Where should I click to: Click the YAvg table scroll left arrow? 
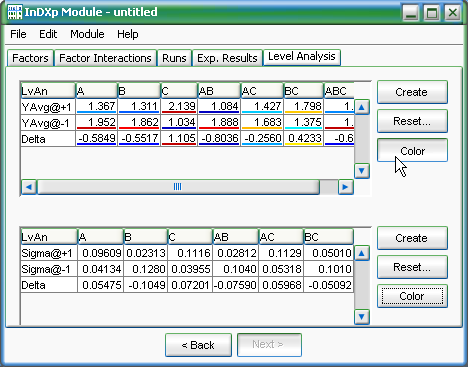(x=29, y=187)
